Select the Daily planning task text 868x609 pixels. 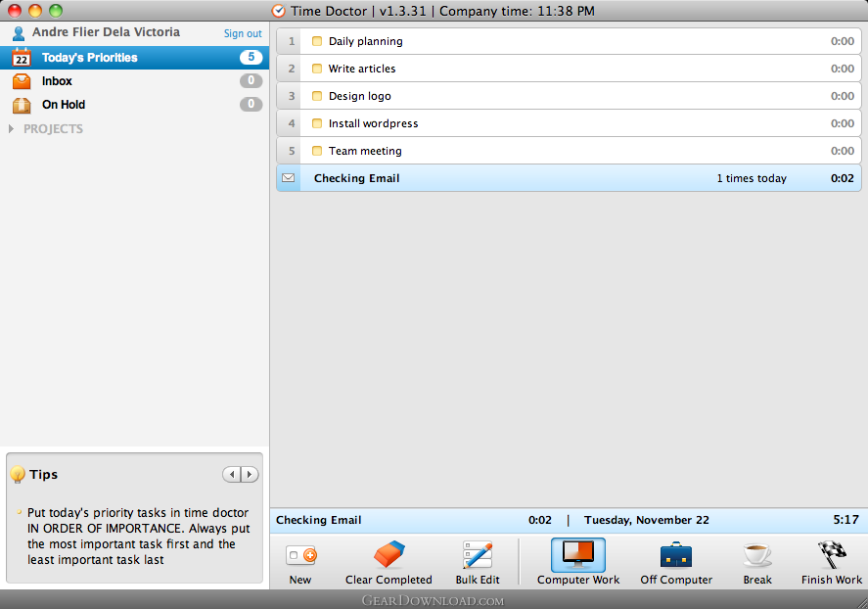(x=365, y=41)
